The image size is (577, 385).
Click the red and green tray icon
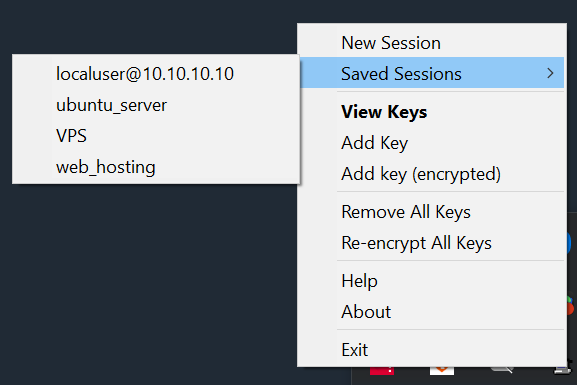[570, 305]
